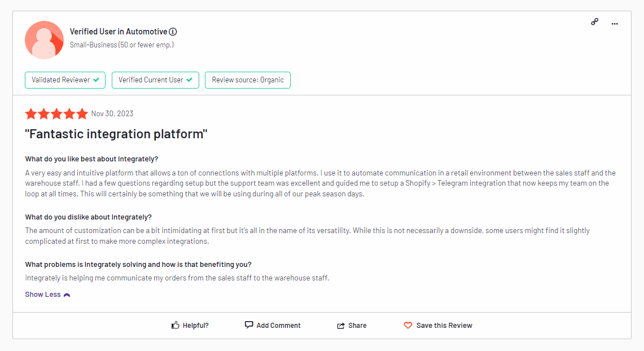
Task: Click the Validated Reviewer checkmark
Action: tap(96, 80)
